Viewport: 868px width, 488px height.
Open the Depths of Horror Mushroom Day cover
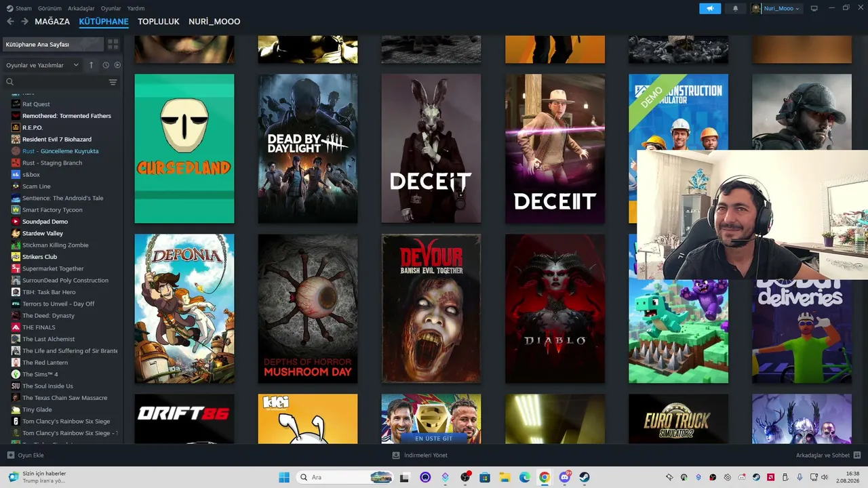coord(308,308)
